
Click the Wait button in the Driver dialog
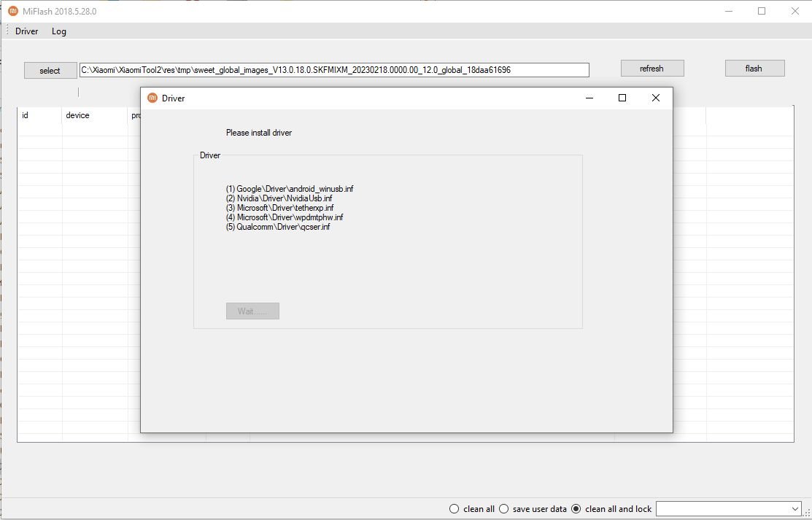point(252,311)
